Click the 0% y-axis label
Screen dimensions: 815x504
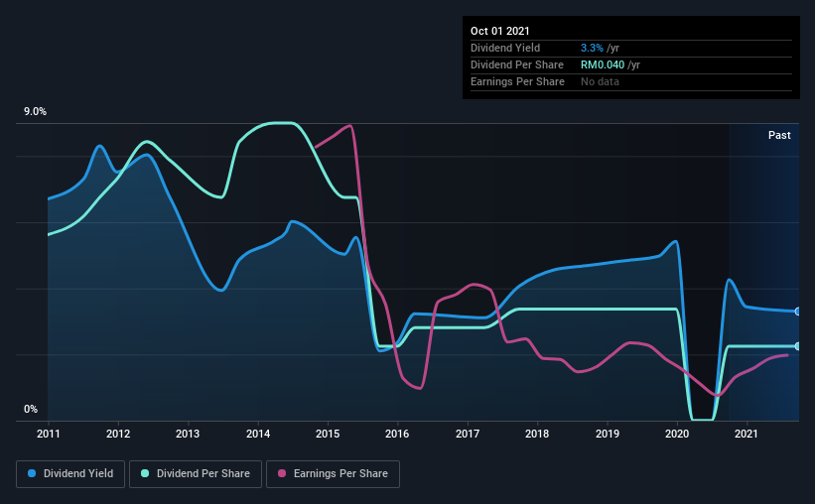click(x=31, y=409)
